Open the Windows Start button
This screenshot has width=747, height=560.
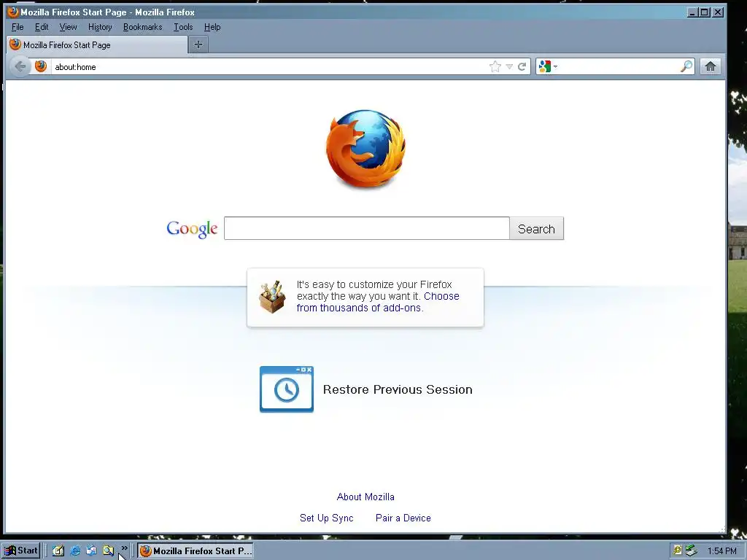pyautogui.click(x=20, y=551)
